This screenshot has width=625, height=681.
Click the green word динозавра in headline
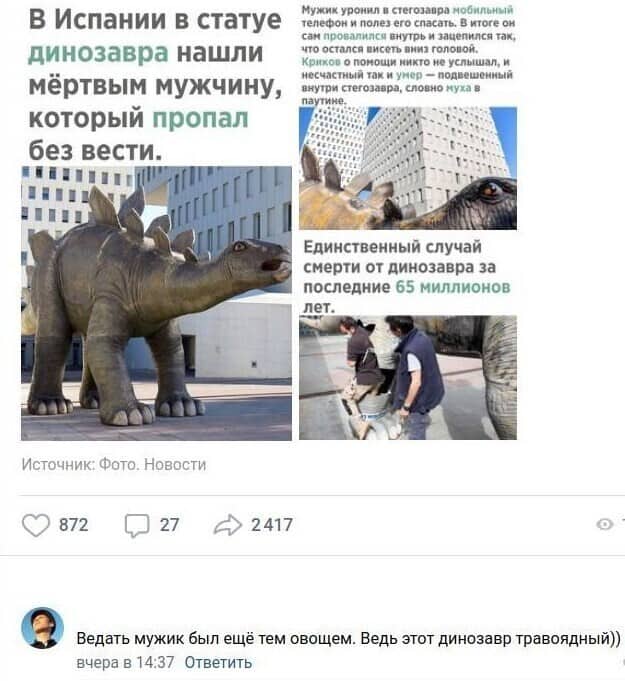click(x=98, y=53)
